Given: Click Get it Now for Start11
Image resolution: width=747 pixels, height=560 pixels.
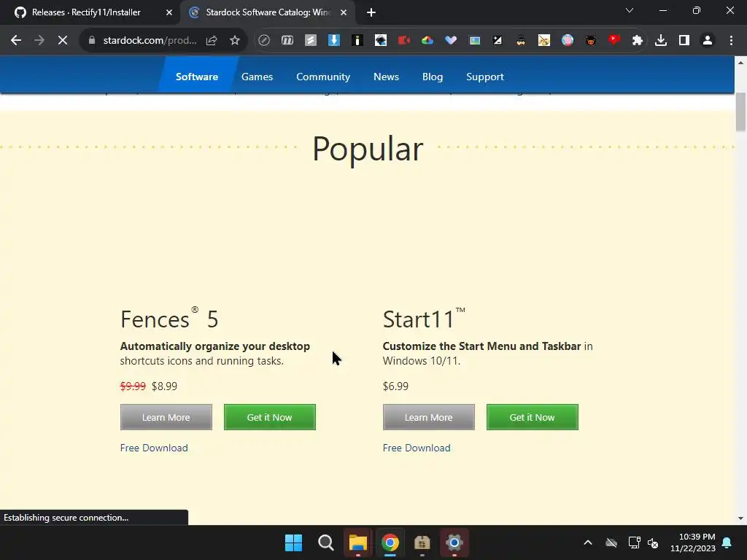Looking at the screenshot, I should pyautogui.click(x=532, y=417).
